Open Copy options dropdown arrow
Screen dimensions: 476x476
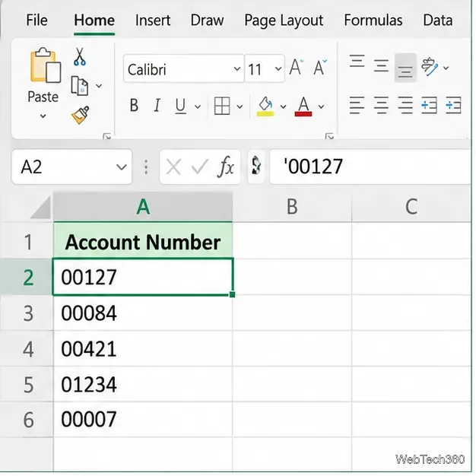(99, 86)
